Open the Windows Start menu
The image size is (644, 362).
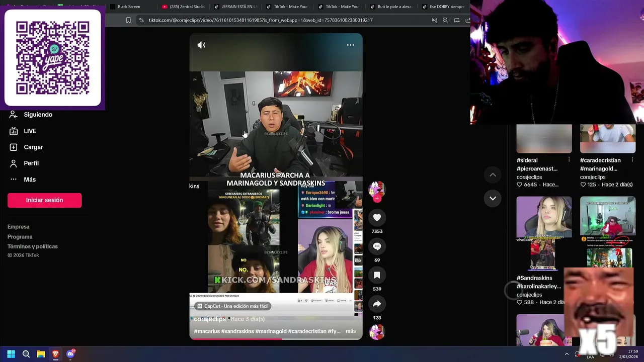(11, 354)
